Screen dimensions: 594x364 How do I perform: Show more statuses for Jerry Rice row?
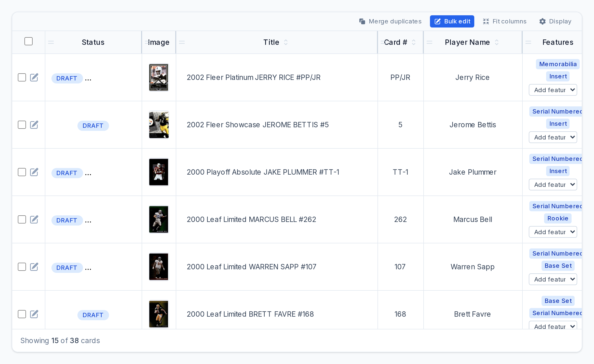click(88, 79)
